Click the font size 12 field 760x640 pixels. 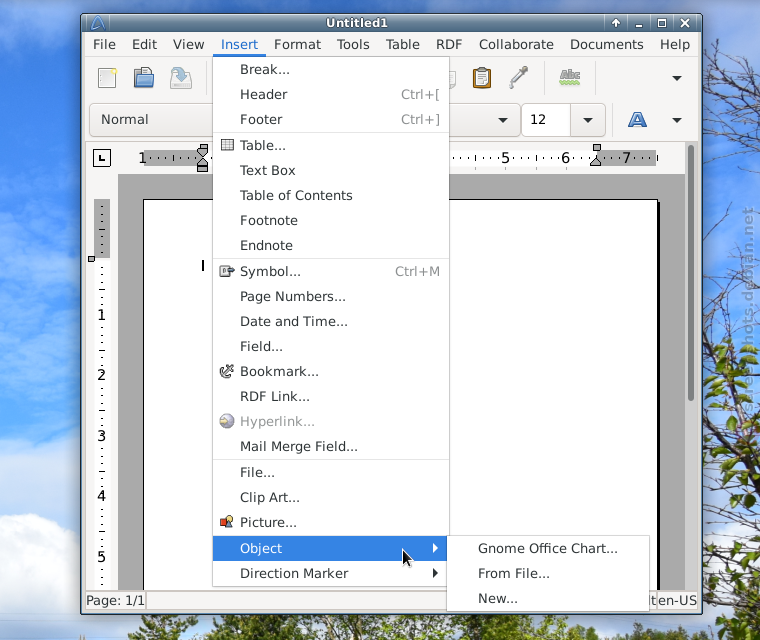click(546, 120)
